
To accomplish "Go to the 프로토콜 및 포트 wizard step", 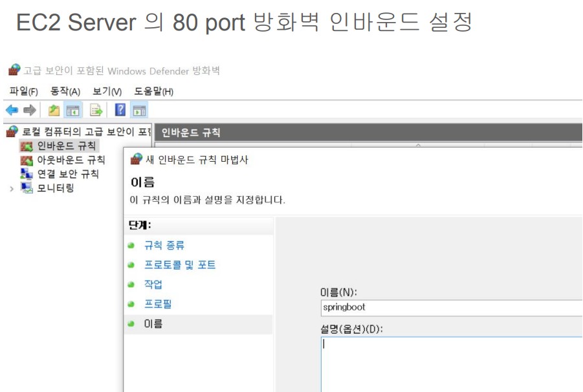I will 180,265.
